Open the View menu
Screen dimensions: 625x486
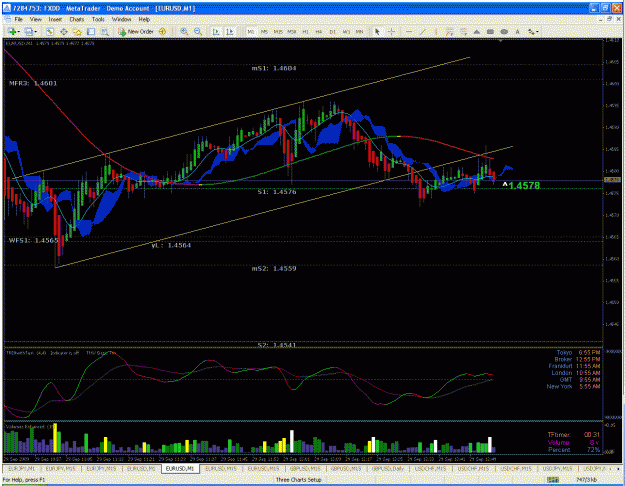point(35,19)
